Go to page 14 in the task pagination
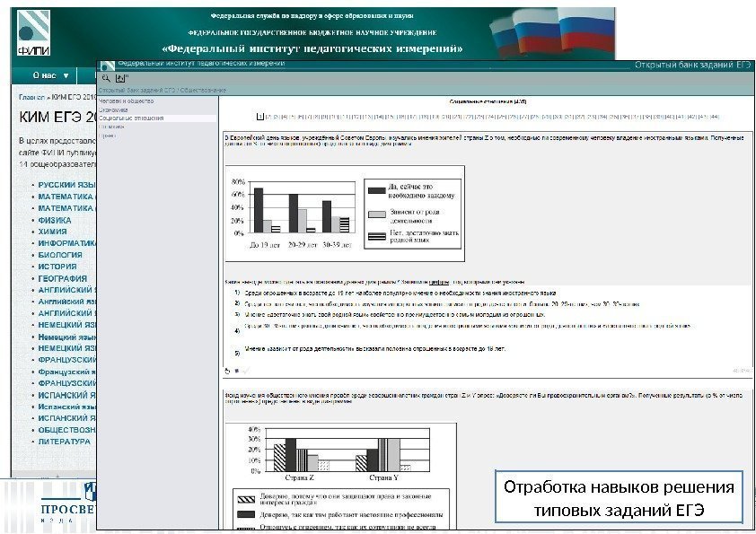 coord(380,117)
